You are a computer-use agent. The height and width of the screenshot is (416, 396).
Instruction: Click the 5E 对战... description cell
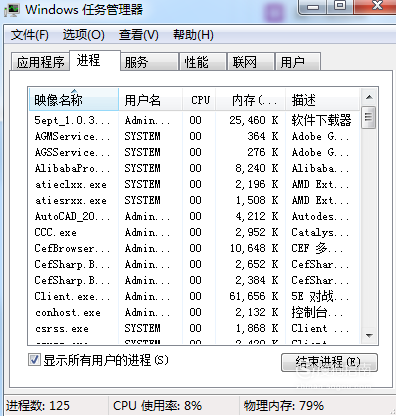pos(320,296)
